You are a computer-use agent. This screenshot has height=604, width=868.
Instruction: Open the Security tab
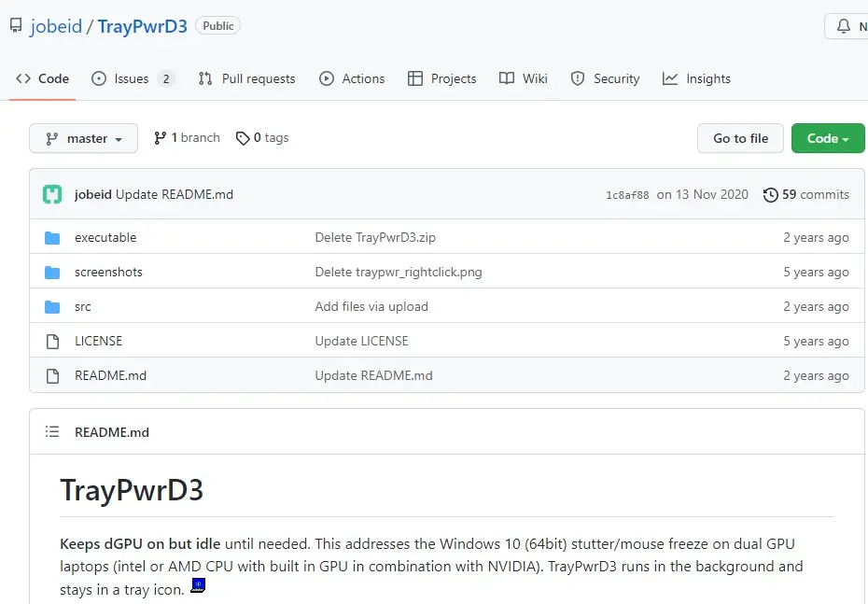(605, 78)
